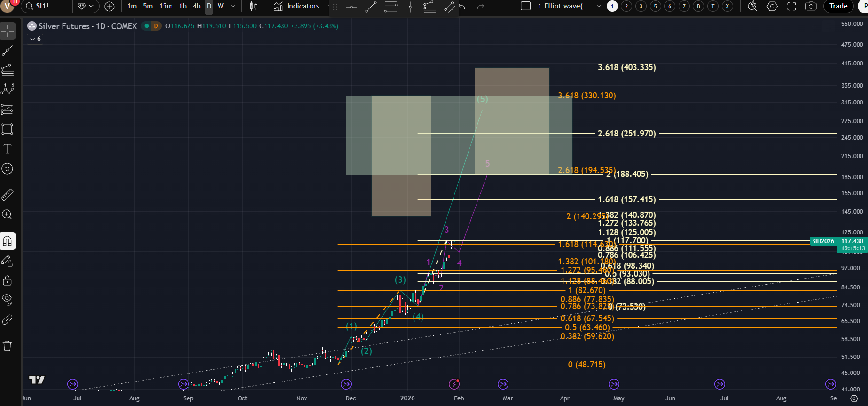Click the Trade button

[838, 6]
